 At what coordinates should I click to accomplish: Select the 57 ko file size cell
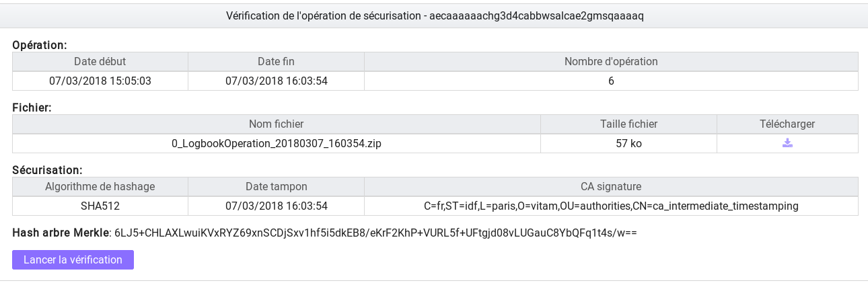click(x=628, y=143)
